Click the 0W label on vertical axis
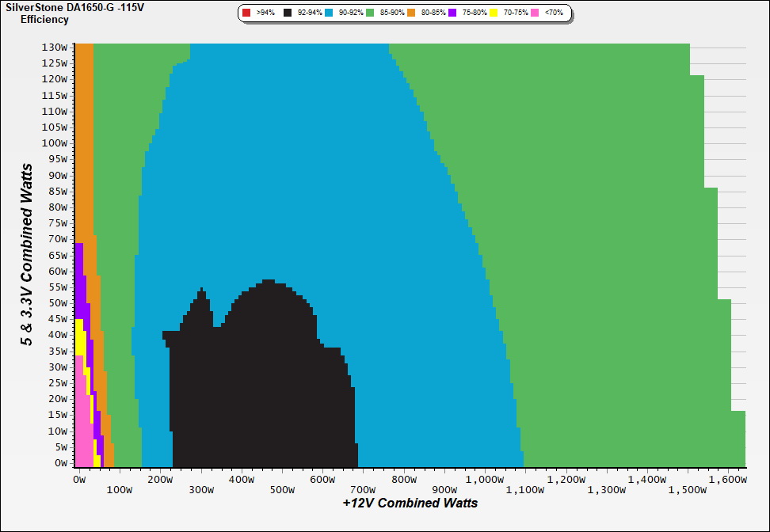This screenshot has height=532, width=770. 60,463
